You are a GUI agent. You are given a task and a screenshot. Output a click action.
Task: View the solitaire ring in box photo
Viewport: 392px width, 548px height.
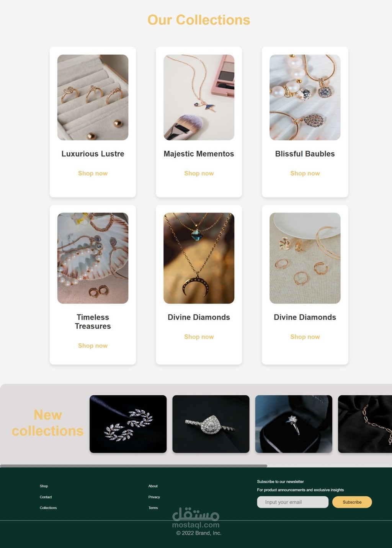click(x=294, y=424)
